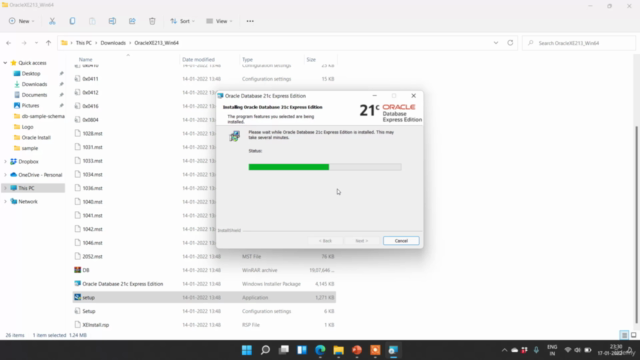Select the setup application file

coord(204,298)
